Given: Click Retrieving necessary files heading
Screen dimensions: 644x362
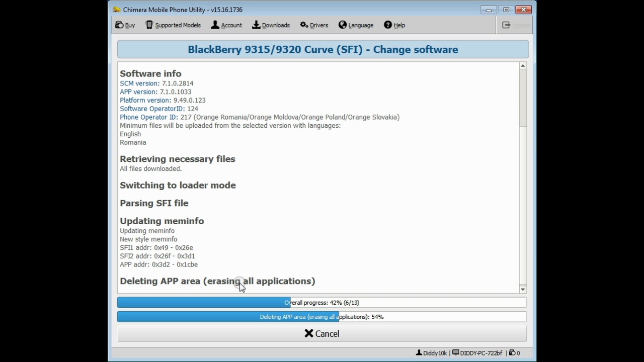Looking at the screenshot, I should click(178, 159).
